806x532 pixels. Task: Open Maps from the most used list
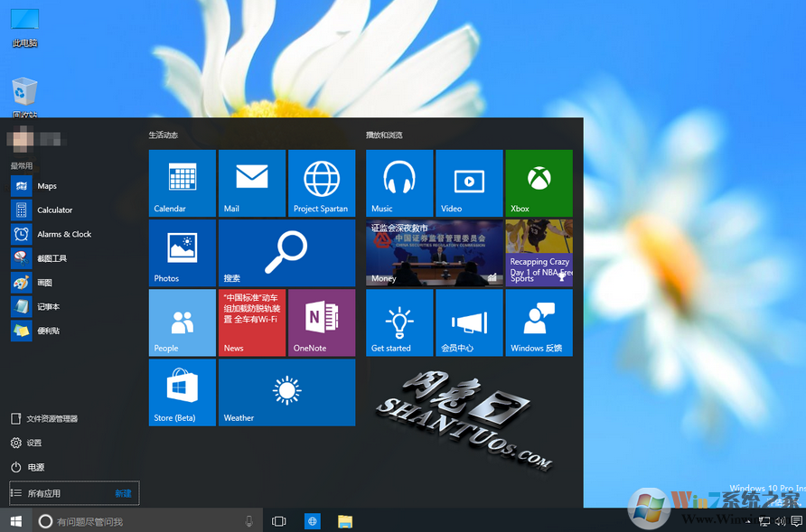coord(46,186)
